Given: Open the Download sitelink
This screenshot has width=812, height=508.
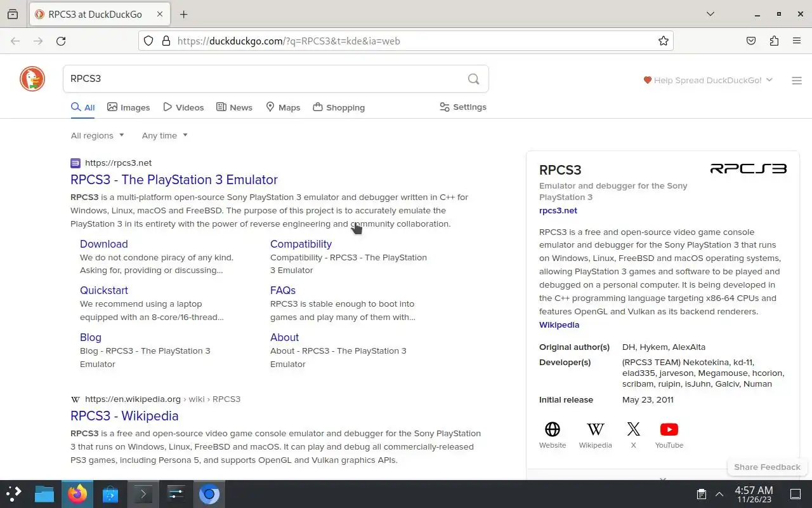Looking at the screenshot, I should [x=104, y=244].
